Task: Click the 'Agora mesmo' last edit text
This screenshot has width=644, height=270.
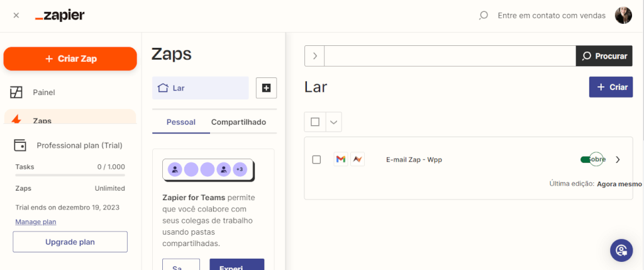Action: 619,184
